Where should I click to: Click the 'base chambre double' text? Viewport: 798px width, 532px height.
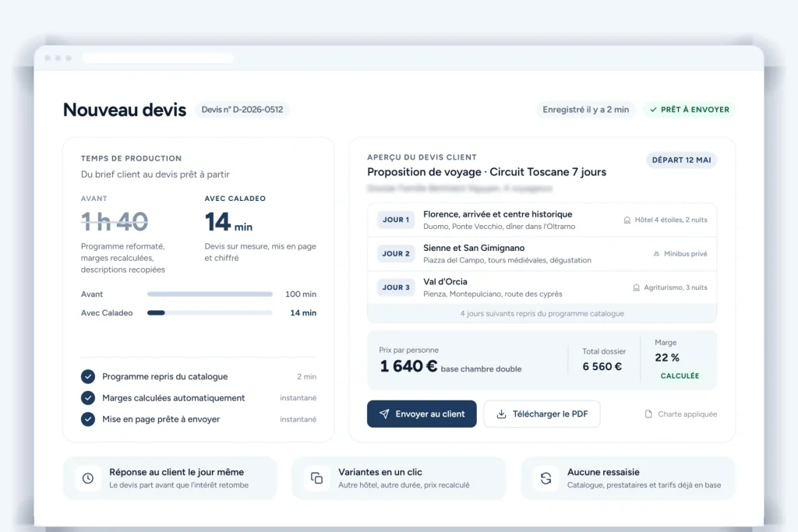(x=481, y=368)
